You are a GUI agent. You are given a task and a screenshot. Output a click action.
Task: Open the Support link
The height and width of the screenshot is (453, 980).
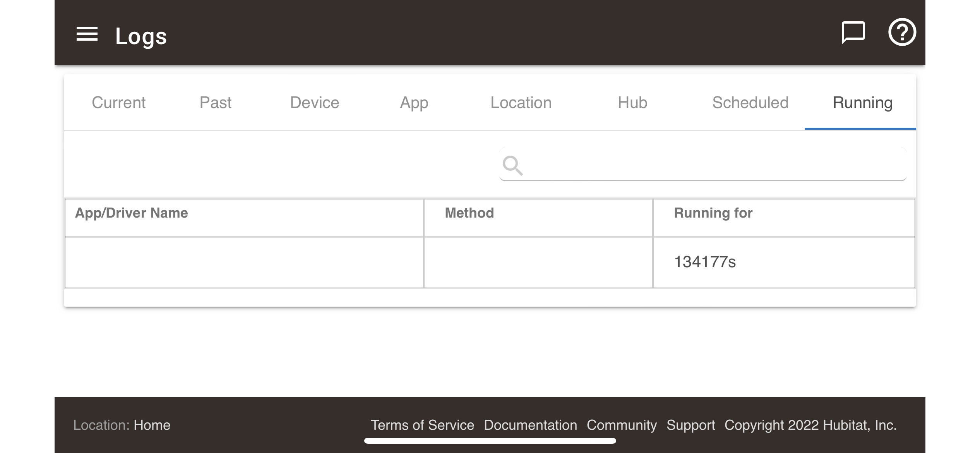(690, 425)
